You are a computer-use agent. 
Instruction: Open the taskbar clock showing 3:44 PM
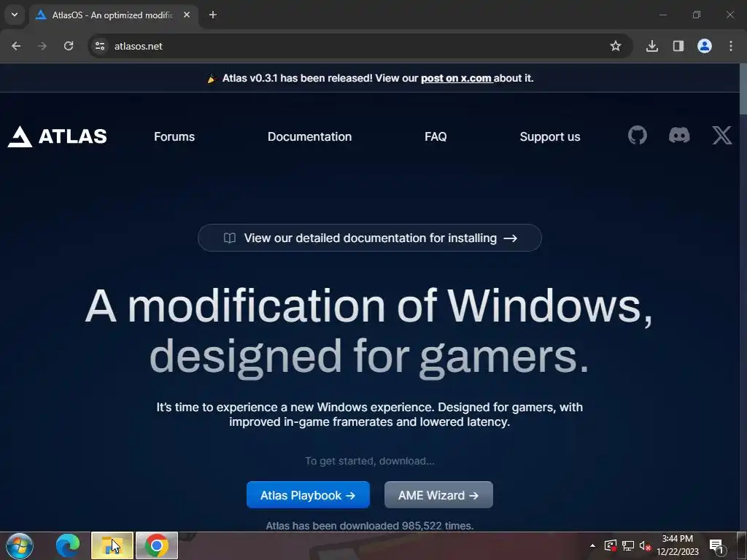pos(678,545)
